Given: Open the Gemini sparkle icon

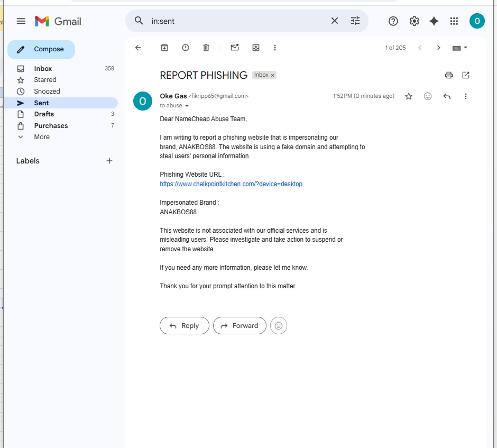Looking at the screenshot, I should tap(434, 21).
